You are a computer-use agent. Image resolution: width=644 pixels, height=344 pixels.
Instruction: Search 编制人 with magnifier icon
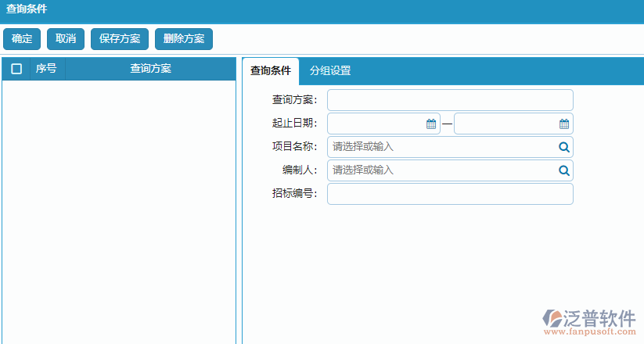pos(564,170)
